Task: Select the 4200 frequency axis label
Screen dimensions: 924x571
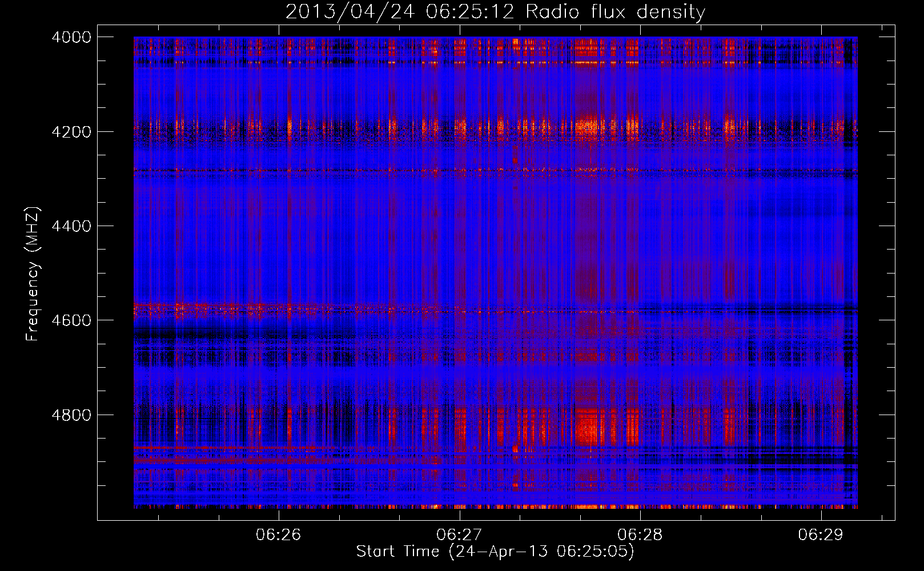Action: coord(71,132)
